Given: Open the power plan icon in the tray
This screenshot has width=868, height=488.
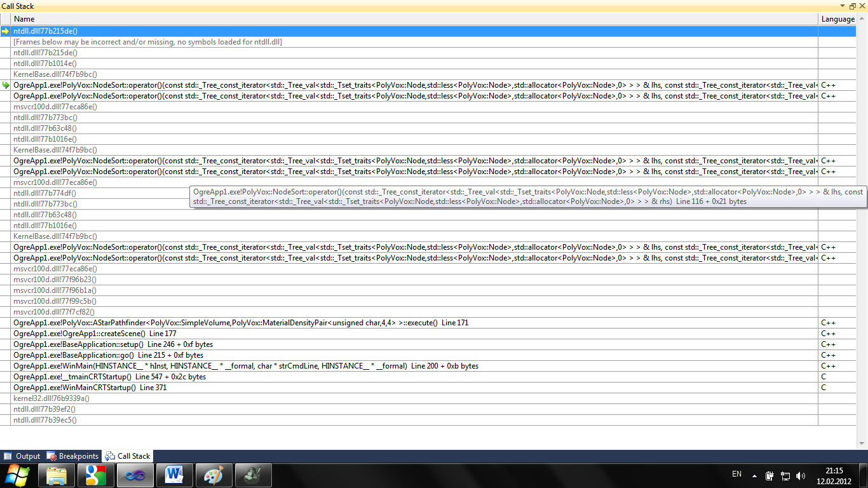Looking at the screenshot, I should click(770, 476).
